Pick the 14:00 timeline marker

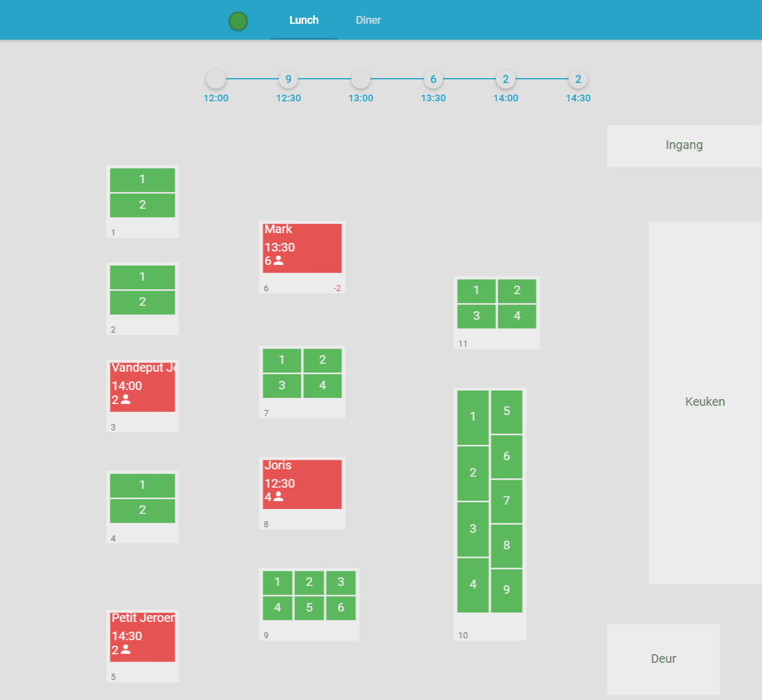[x=506, y=79]
